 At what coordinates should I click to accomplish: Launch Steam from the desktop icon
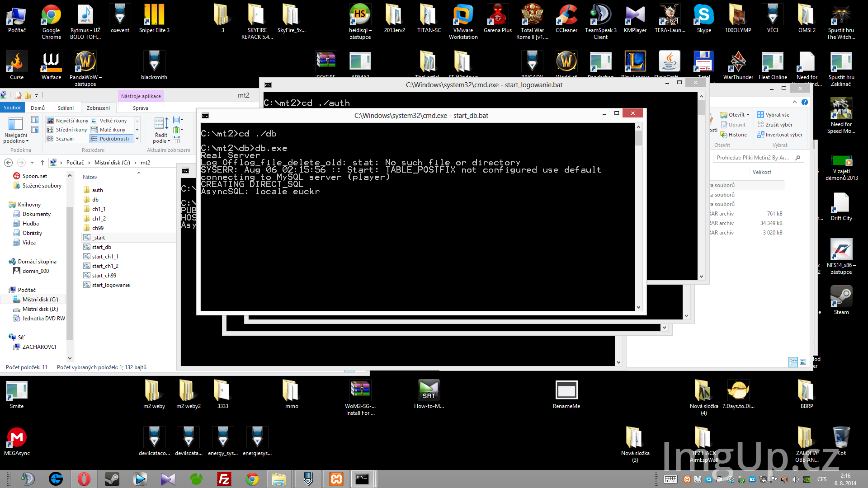(841, 300)
